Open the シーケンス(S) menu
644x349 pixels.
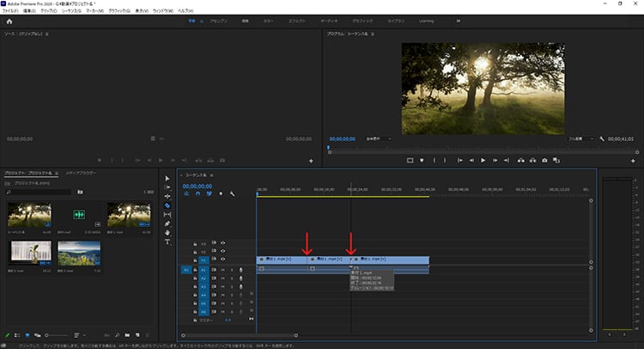click(x=73, y=10)
